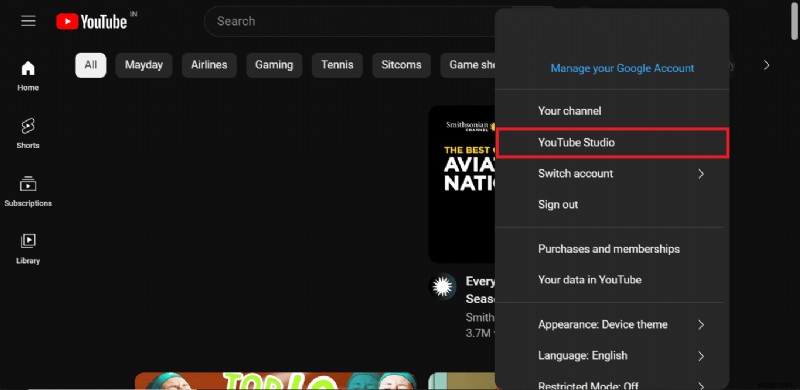
Task: Expand Language: English options
Action: 612,356
